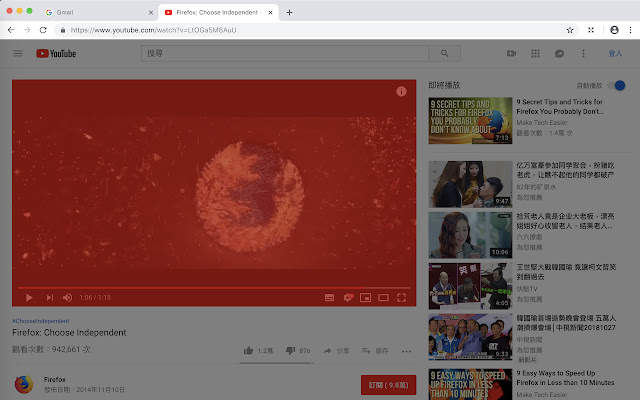Go back using browser back arrow
Viewport: 640px width, 400px height.
pyautogui.click(x=11, y=30)
